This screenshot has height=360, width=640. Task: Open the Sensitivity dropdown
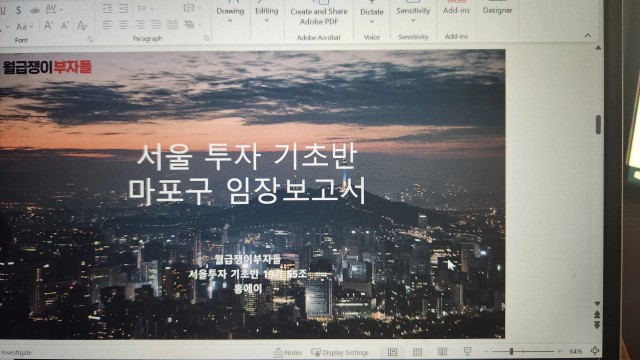pos(413,14)
